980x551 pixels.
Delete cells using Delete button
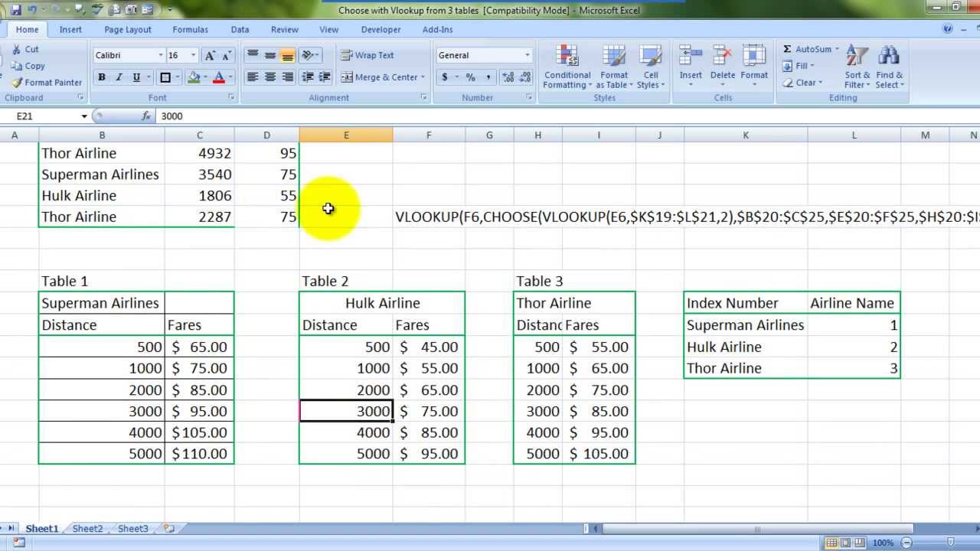[x=723, y=66]
